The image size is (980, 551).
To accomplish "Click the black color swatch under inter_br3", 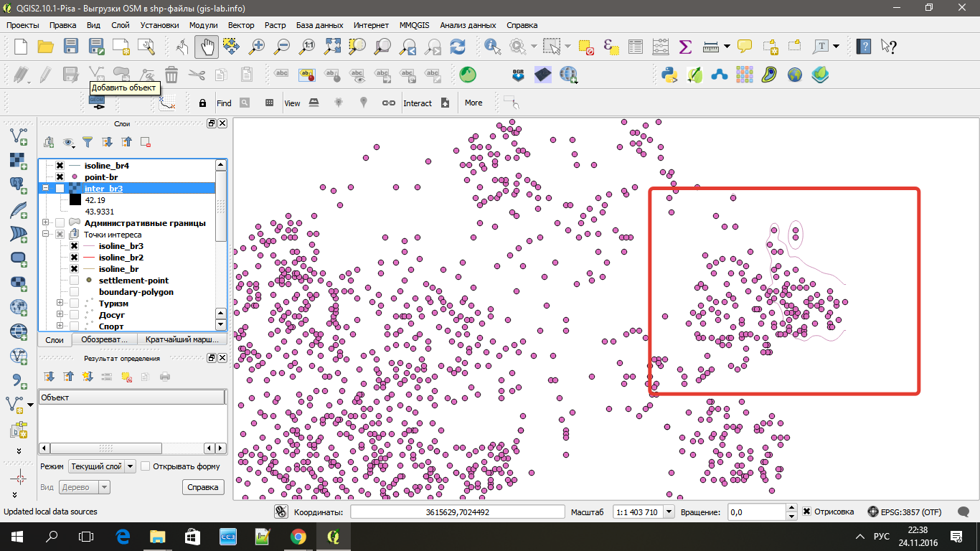I will (x=75, y=200).
